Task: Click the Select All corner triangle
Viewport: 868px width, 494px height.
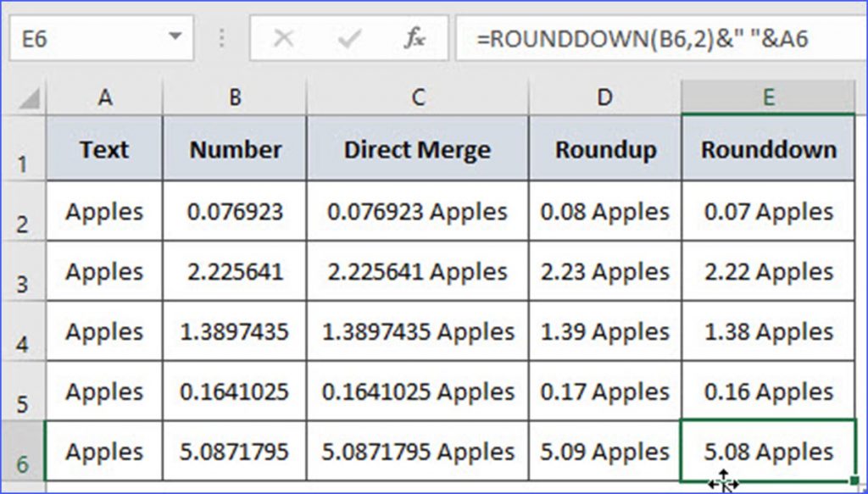Action: coord(30,100)
